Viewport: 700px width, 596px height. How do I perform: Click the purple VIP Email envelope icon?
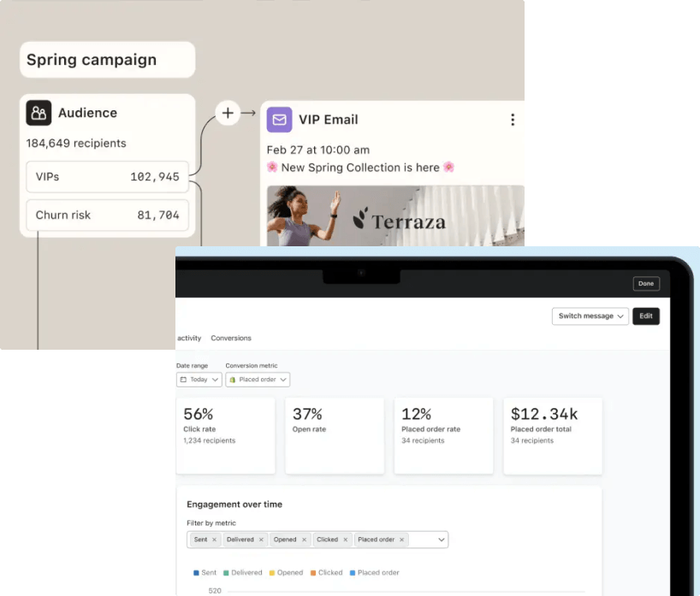279,120
